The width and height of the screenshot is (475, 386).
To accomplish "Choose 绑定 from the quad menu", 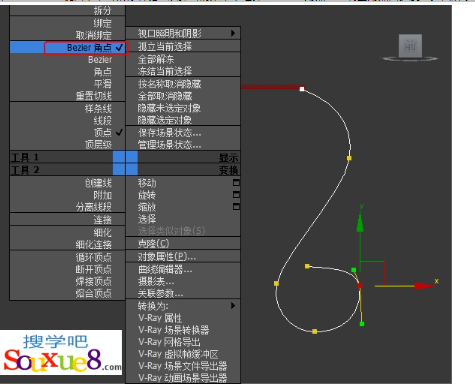I will 67,23.
